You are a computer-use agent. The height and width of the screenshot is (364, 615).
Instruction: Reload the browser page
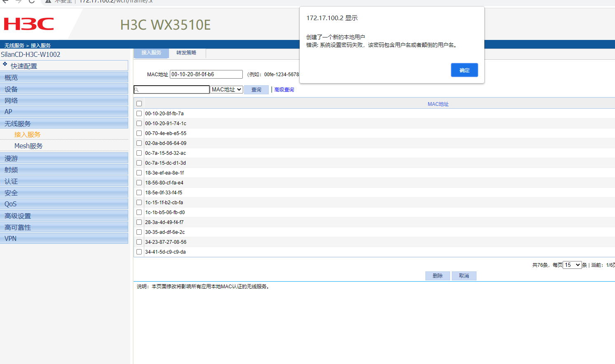point(32,1)
